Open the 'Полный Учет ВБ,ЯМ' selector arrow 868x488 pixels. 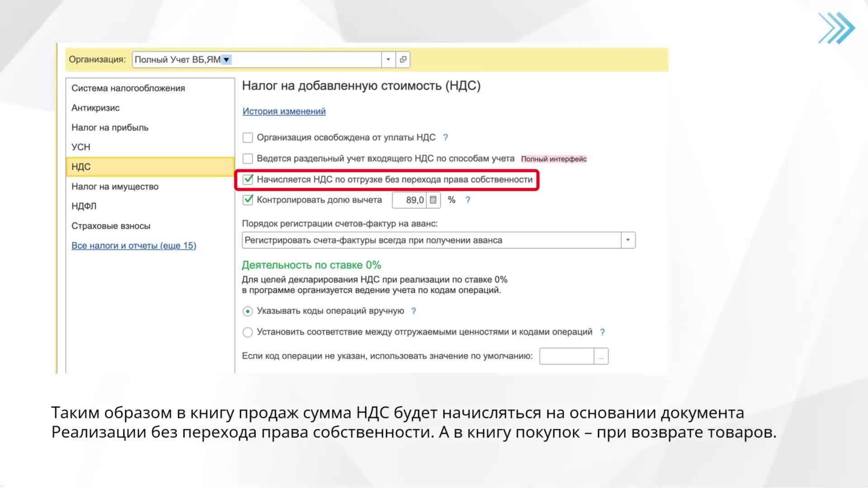[x=227, y=59]
